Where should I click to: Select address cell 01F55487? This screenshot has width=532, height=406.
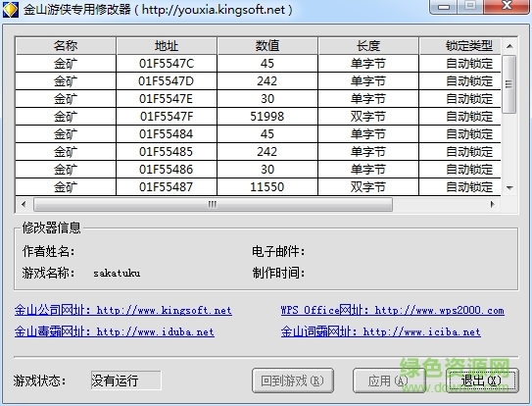click(x=167, y=187)
